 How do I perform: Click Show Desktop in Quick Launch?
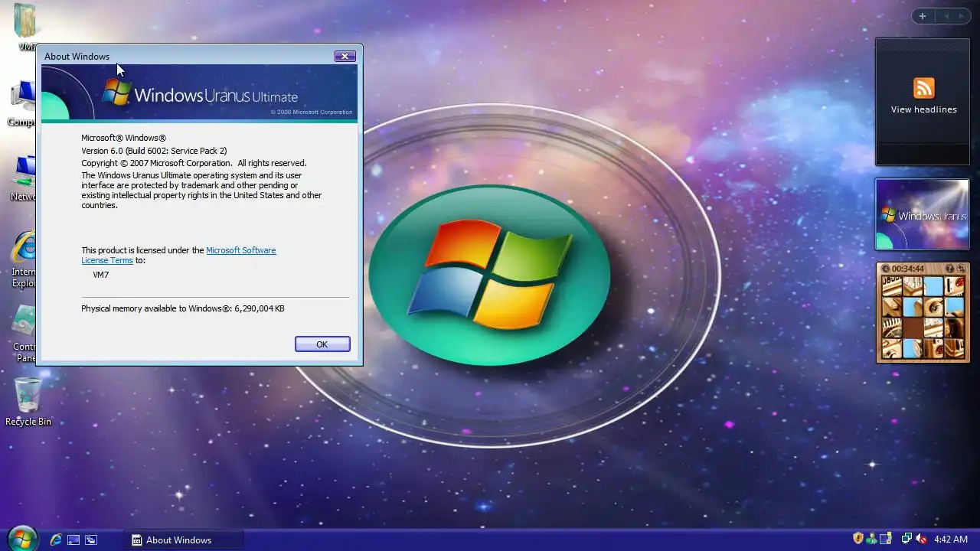click(x=73, y=540)
